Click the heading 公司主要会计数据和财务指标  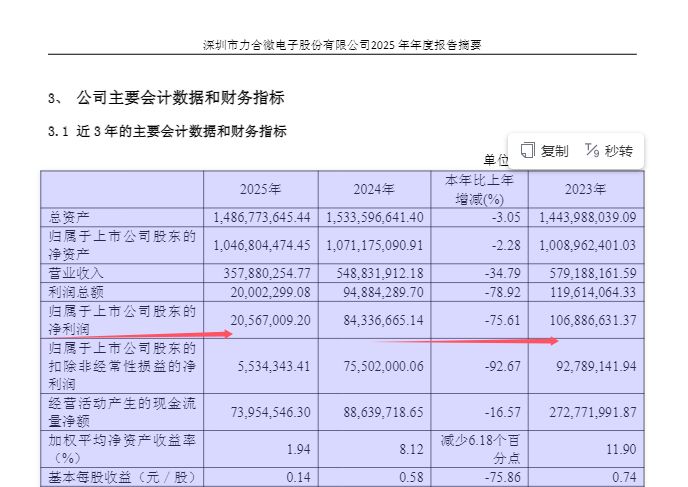(x=180, y=97)
